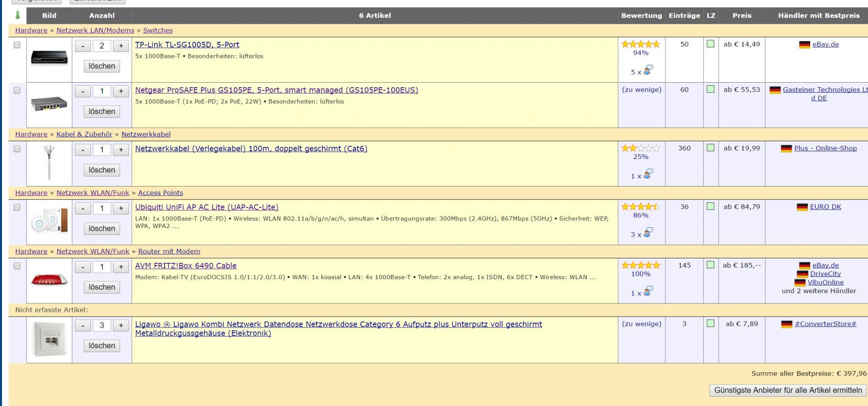The height and width of the screenshot is (406, 868).
Task: Open the star rating of Netzwerkkabel Cat6
Action: pyautogui.click(x=641, y=148)
